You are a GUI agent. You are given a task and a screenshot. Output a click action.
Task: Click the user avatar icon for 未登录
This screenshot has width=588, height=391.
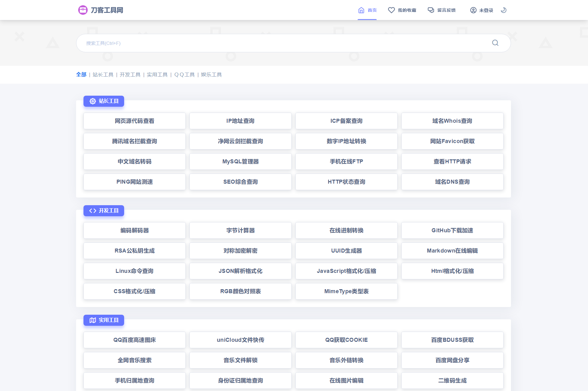click(473, 10)
